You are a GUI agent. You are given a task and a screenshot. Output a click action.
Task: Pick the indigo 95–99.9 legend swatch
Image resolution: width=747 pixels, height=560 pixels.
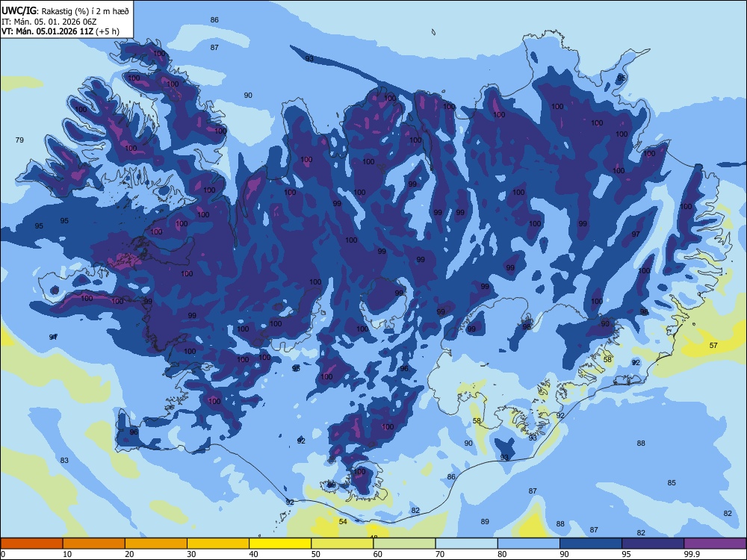click(653, 544)
